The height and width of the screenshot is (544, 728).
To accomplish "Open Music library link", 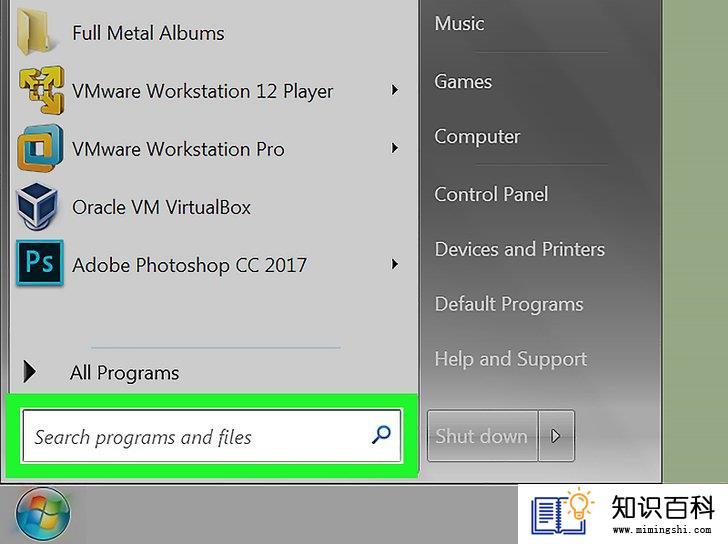I will point(459,23).
